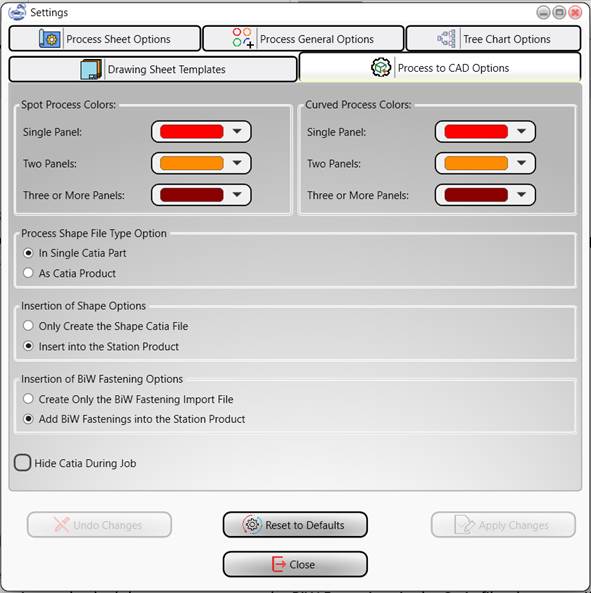Enable Hide Catia During Job checkbox

pyautogui.click(x=22, y=463)
